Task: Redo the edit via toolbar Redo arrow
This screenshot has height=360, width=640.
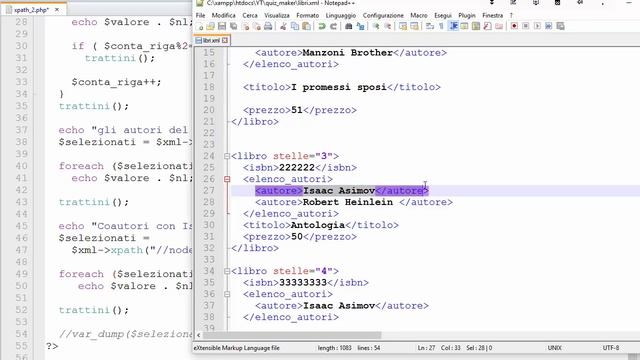Action: pyautogui.click(x=333, y=27)
